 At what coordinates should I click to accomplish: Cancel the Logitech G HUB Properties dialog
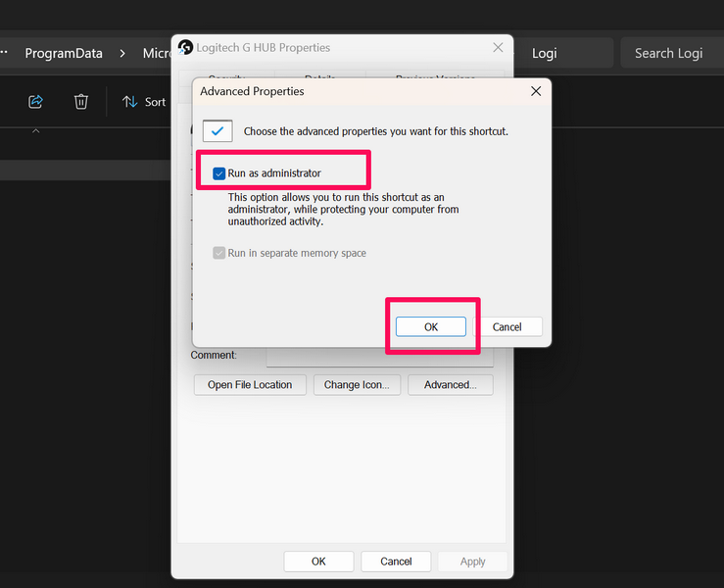(x=396, y=562)
